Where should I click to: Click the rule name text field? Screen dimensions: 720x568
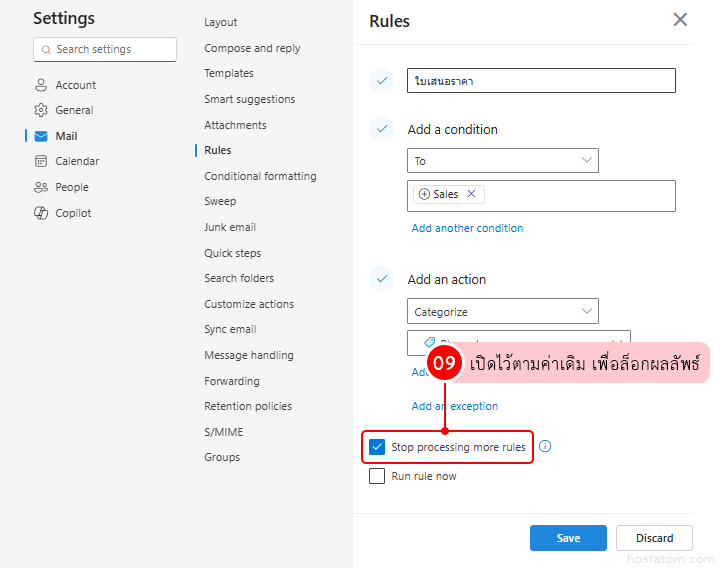click(541, 81)
